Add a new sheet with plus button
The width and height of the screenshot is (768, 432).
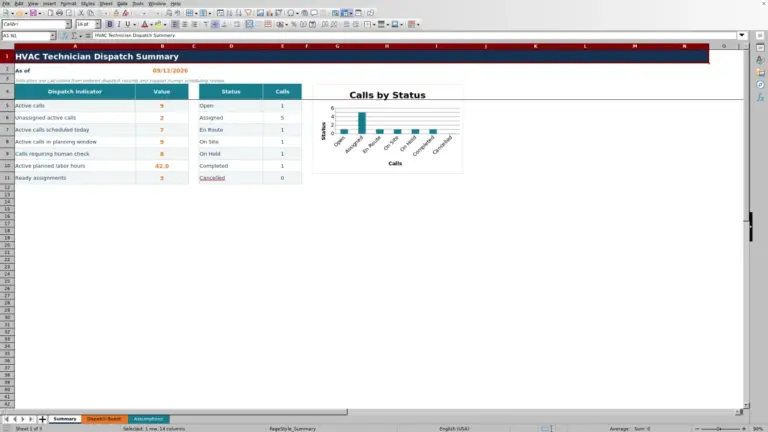pyautogui.click(x=42, y=419)
